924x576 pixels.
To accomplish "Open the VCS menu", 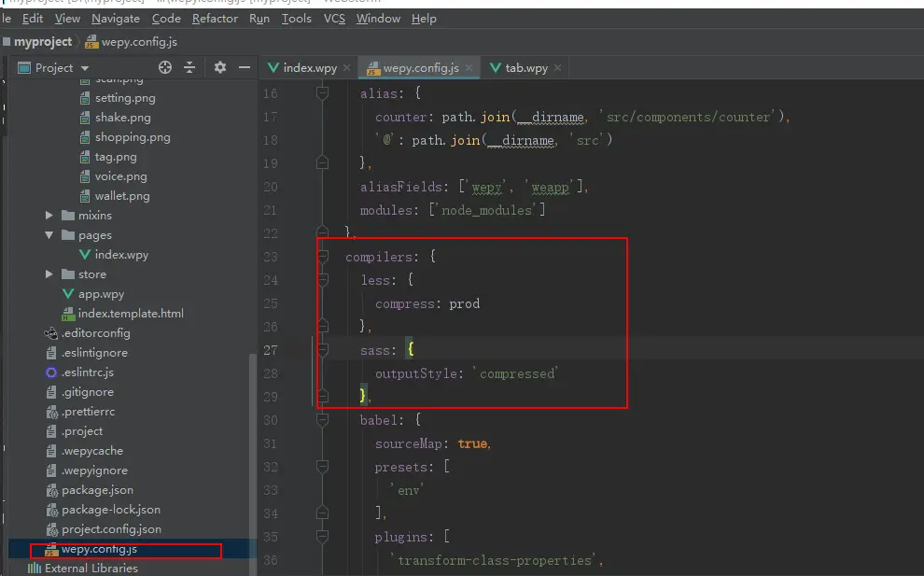I will [334, 19].
